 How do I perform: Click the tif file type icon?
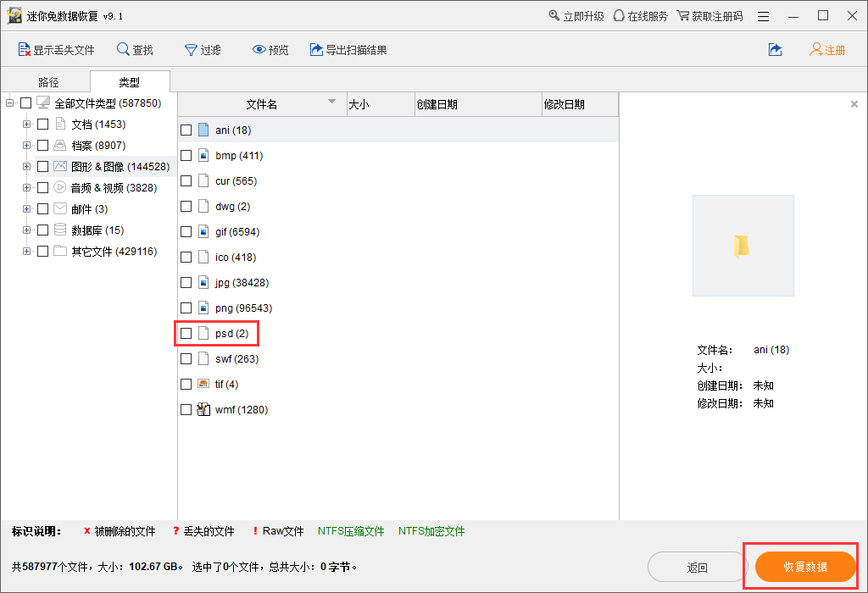click(203, 384)
